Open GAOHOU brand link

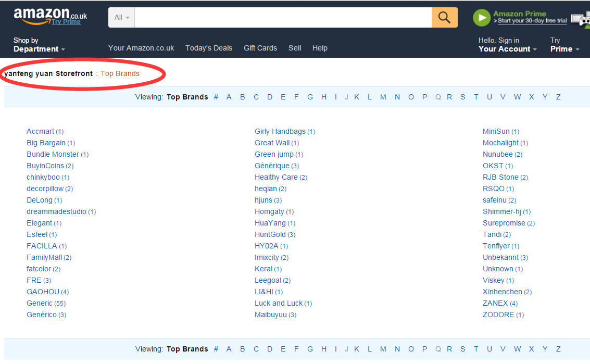pyautogui.click(x=43, y=292)
